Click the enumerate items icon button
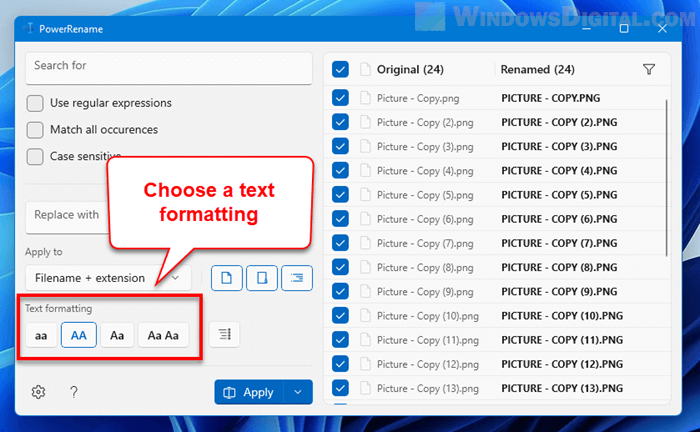The width and height of the screenshot is (700, 432). (224, 335)
